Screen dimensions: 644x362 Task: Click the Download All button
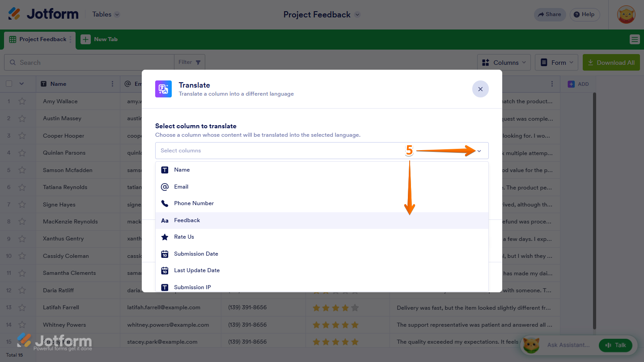pyautogui.click(x=611, y=63)
